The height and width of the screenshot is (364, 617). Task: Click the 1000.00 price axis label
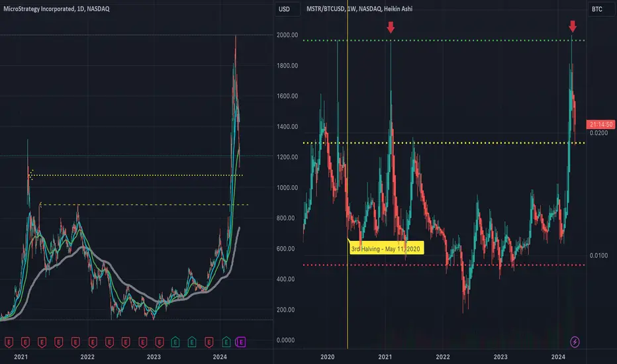pyautogui.click(x=287, y=188)
